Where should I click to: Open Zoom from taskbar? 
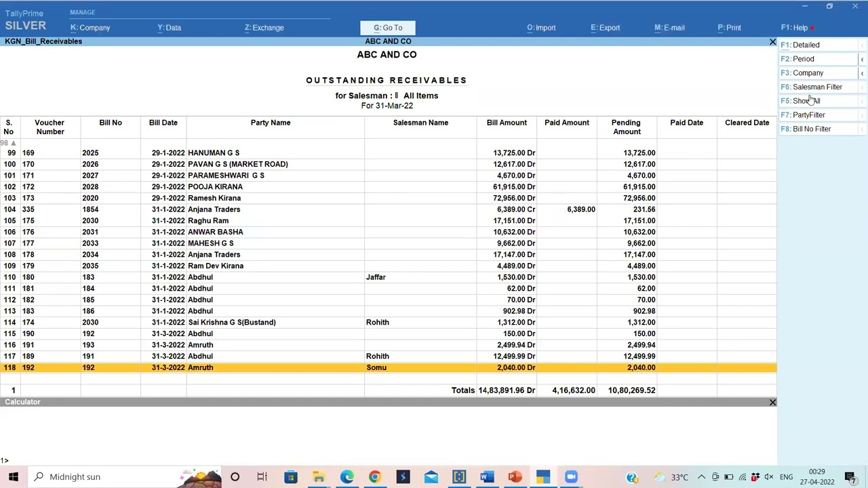click(x=571, y=476)
